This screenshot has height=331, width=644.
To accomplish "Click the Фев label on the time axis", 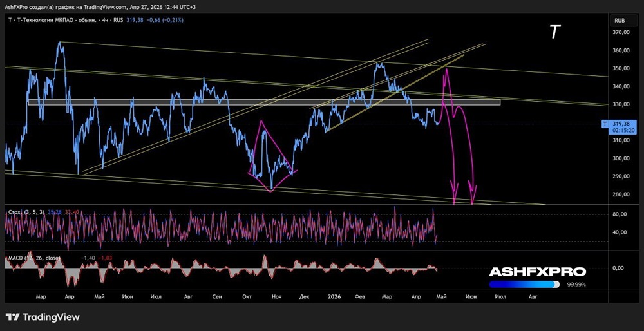I will (x=360, y=296).
